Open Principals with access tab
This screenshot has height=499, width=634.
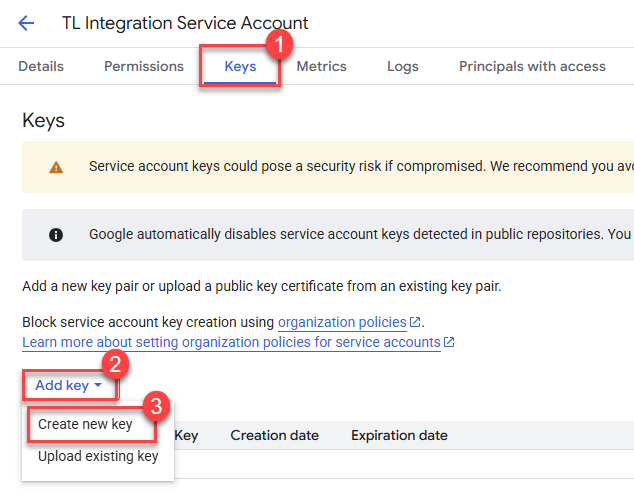coord(532,66)
